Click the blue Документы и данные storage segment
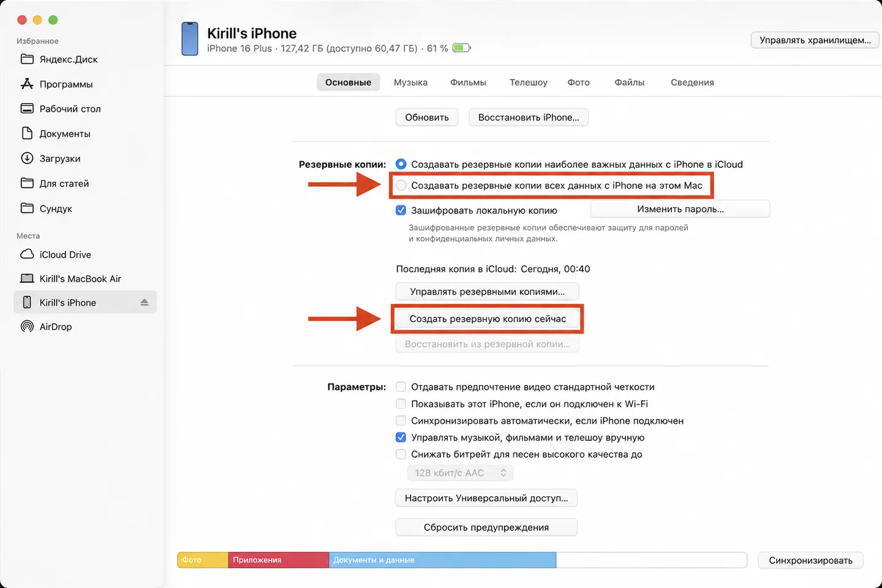This screenshot has height=588, width=882. point(442,560)
